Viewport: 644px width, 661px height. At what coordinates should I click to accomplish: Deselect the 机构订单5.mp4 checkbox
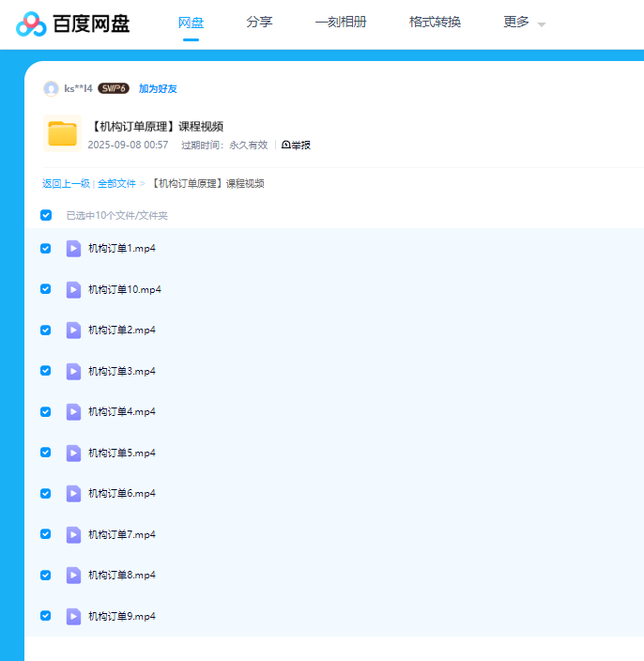pos(46,453)
